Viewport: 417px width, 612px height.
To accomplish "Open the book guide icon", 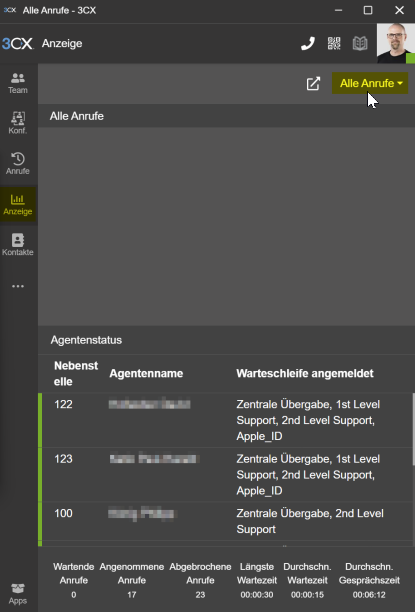I will point(360,43).
